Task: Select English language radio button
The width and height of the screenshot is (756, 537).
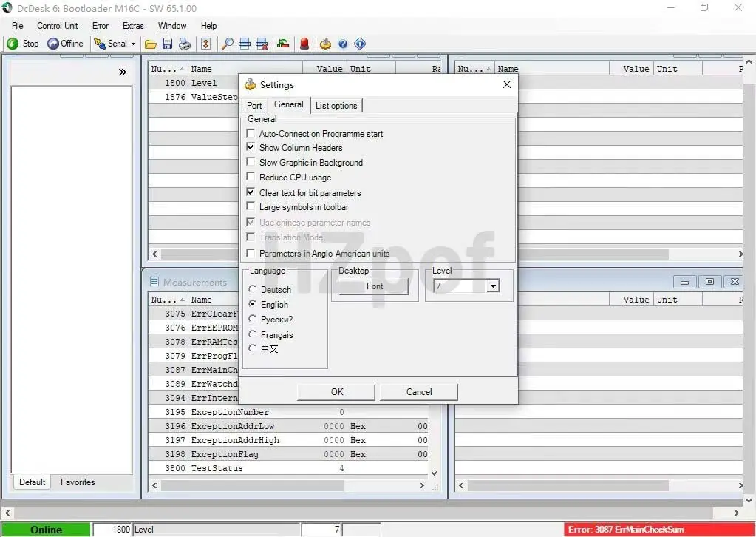Action: click(x=252, y=304)
